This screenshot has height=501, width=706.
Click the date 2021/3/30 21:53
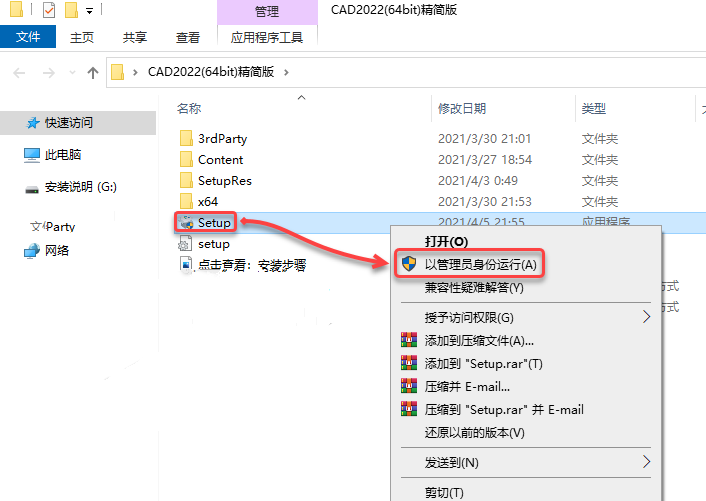(x=485, y=202)
